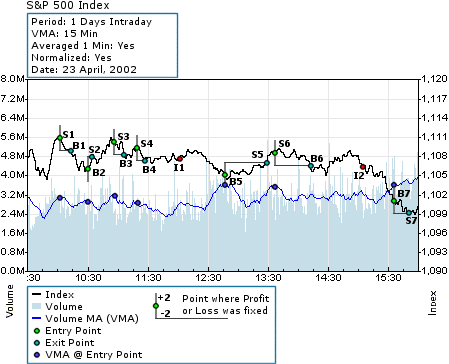Click 'Volume MA (VMA)' legend label
Image resolution: width=449 pixels, height=364 pixels.
[92, 319]
